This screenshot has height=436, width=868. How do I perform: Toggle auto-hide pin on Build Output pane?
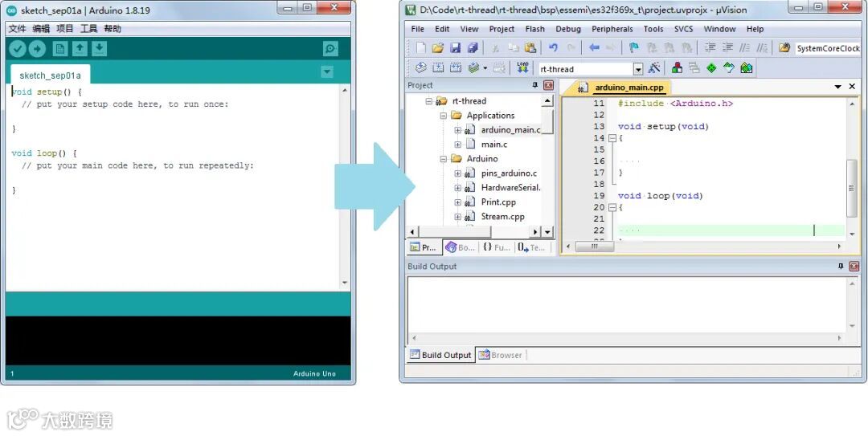point(841,266)
